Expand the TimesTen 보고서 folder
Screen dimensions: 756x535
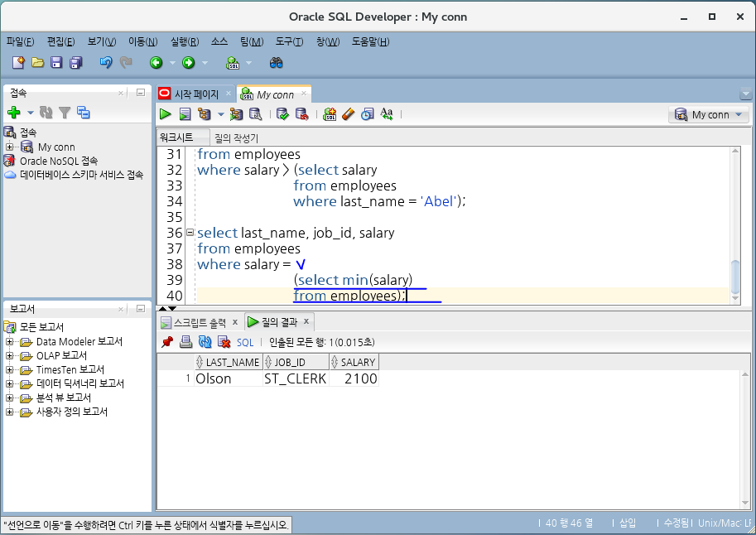tap(9, 369)
